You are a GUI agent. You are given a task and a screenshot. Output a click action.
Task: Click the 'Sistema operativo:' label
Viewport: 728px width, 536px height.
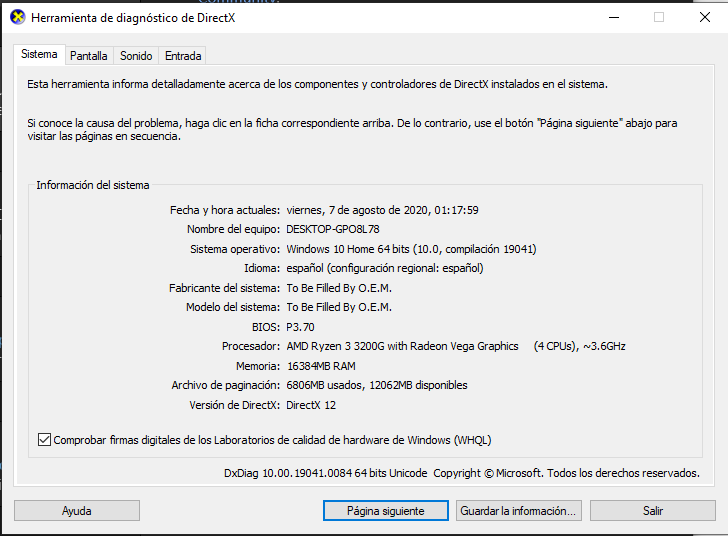click(x=235, y=249)
